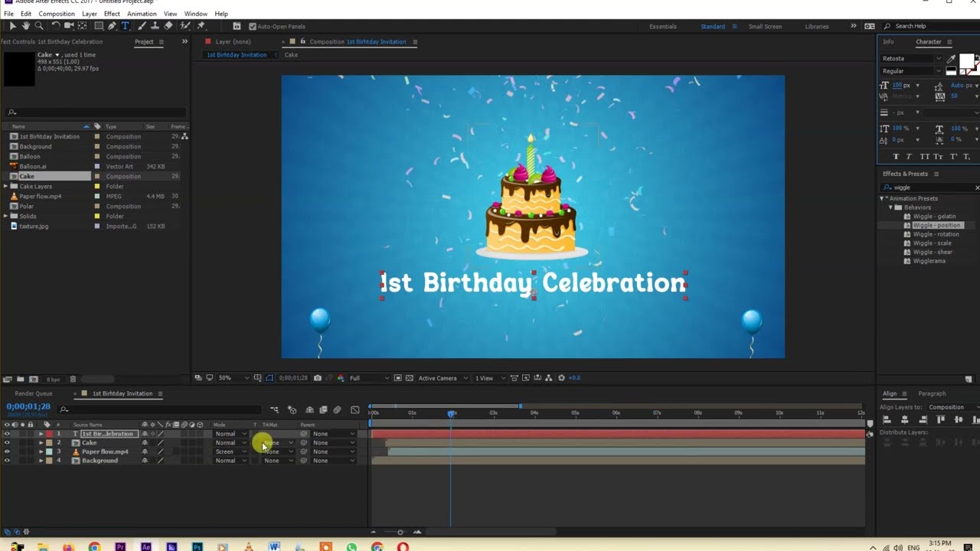Toggle the transparency grid in viewer
980x551 pixels.
click(410, 378)
